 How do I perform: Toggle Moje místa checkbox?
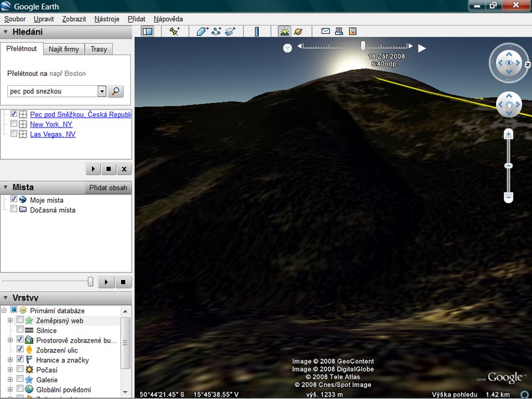pos(13,199)
